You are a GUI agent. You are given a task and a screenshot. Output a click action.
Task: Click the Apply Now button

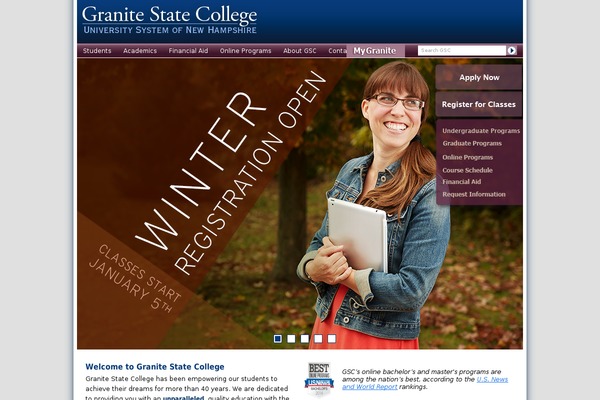[479, 77]
